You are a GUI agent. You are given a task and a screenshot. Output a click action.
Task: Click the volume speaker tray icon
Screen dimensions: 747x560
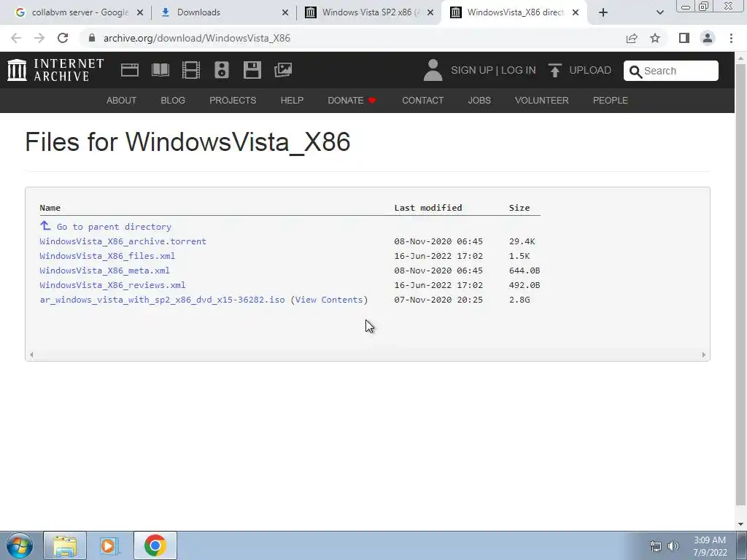click(x=673, y=546)
